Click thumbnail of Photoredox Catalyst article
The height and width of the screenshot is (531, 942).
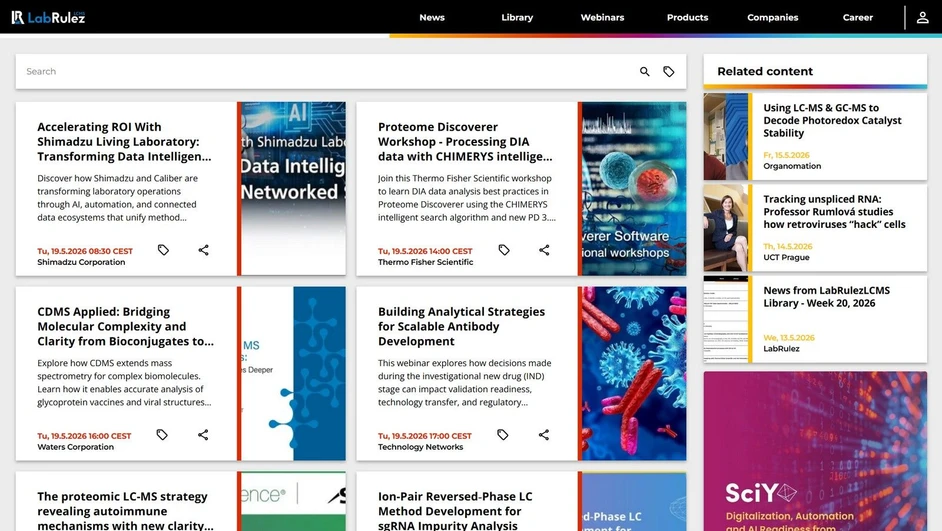coord(726,136)
